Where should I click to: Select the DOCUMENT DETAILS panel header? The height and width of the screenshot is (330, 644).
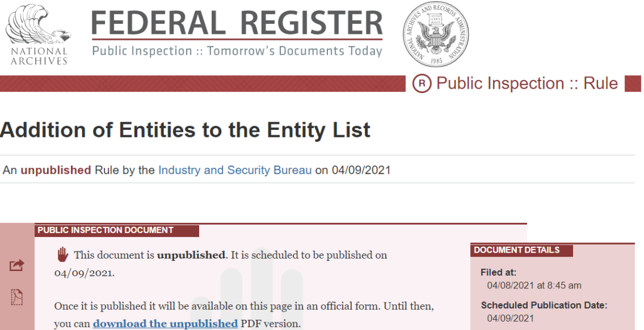coord(517,250)
